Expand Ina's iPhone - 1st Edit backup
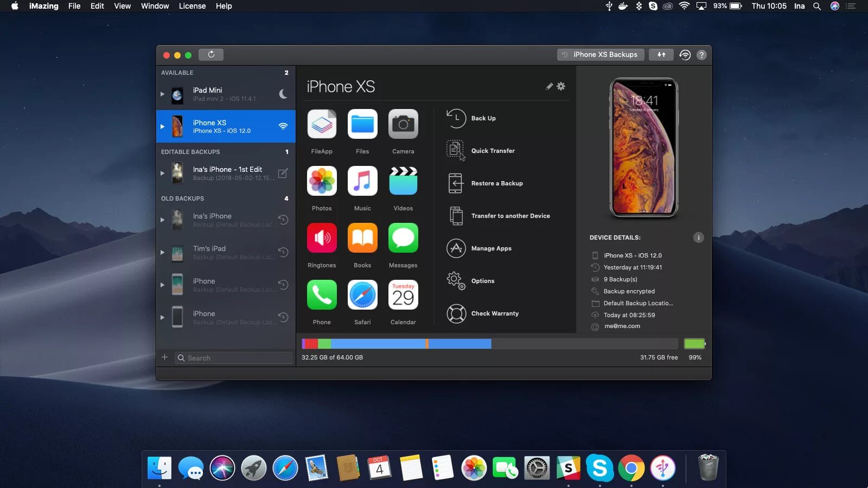Image resolution: width=868 pixels, height=488 pixels. [x=162, y=173]
